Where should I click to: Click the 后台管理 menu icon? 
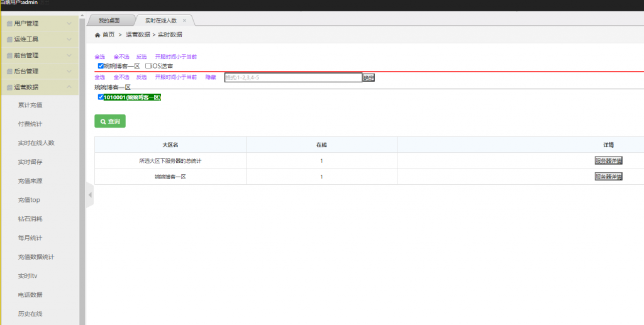click(x=9, y=72)
